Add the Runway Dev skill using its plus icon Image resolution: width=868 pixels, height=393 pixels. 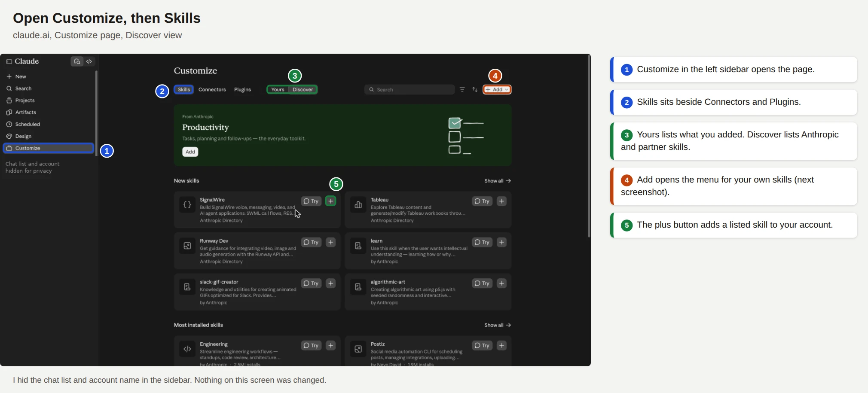point(330,242)
